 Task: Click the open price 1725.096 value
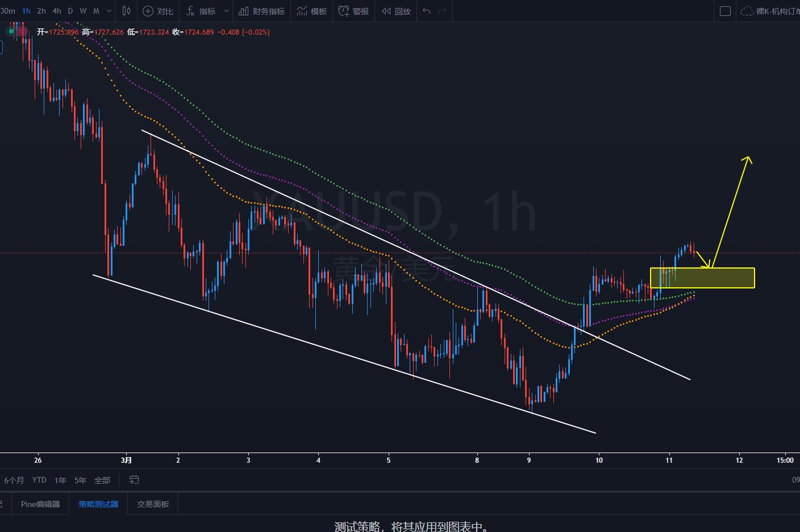(x=64, y=32)
